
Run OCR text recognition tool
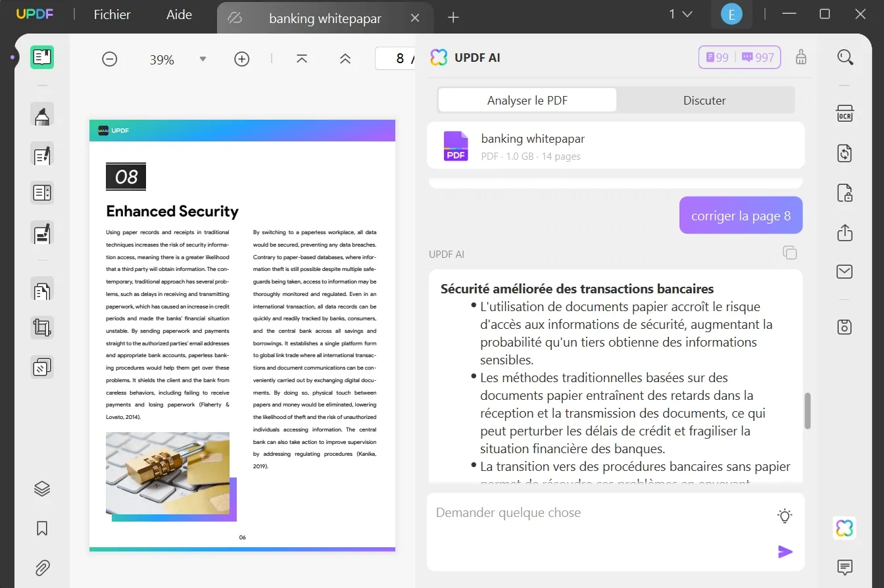[x=845, y=113]
